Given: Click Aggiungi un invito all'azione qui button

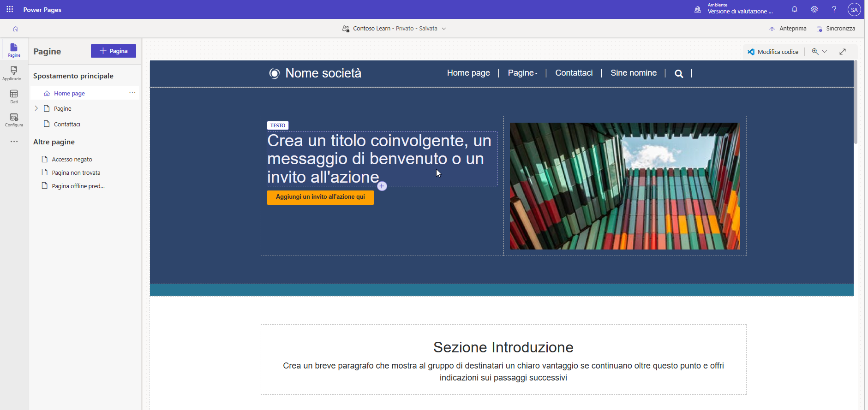Looking at the screenshot, I should coord(320,197).
